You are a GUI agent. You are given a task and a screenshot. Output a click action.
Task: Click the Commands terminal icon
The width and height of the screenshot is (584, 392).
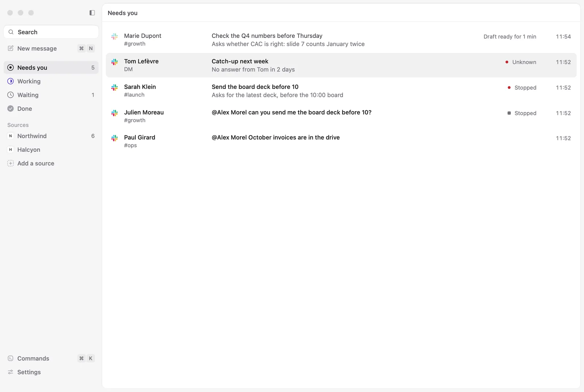[x=11, y=358]
